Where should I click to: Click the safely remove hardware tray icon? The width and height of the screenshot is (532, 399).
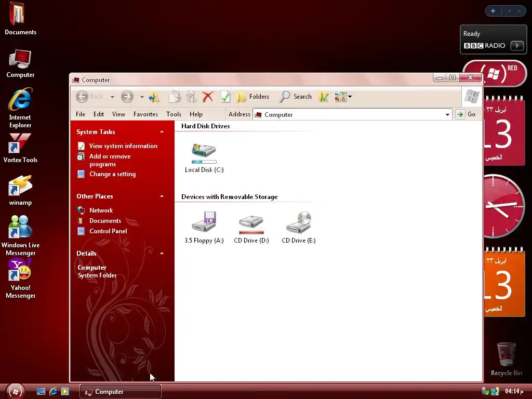tap(485, 392)
